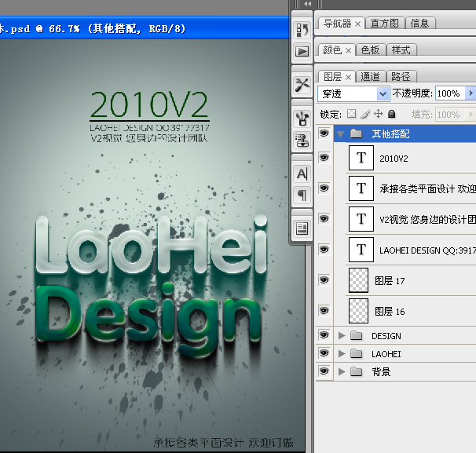
Task: Open the Tool Presets panel icon
Action: (x=302, y=85)
